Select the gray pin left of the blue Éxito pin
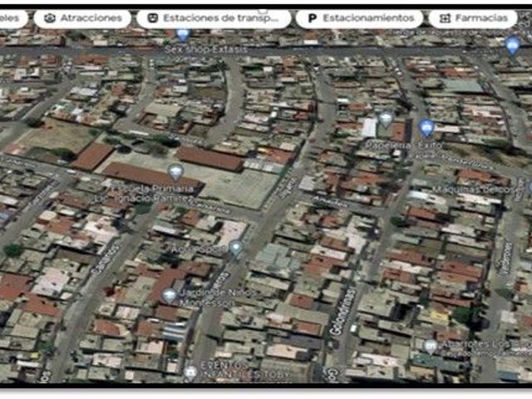This screenshot has height=399, width=532. [x=386, y=119]
